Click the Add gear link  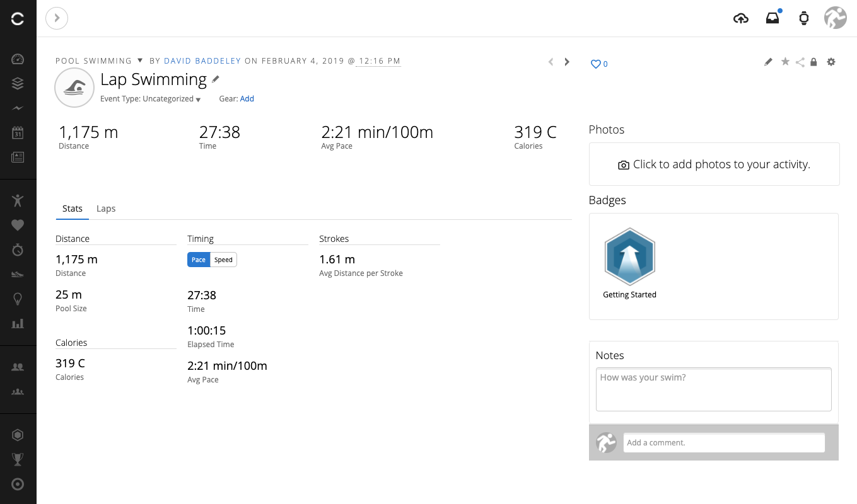(x=247, y=99)
